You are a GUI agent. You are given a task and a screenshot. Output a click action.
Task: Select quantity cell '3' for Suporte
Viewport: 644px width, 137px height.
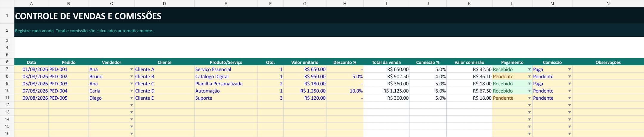pyautogui.click(x=270, y=98)
